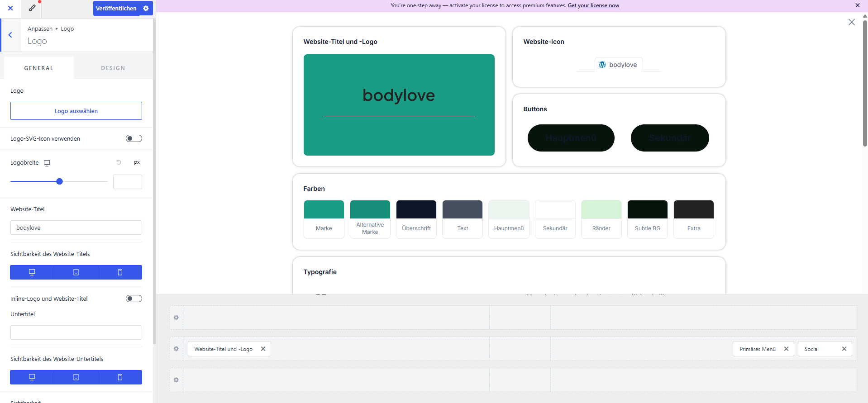Viewport: 868px width, 403px height.
Task: Click the Logobreite desktop device icon
Action: point(47,163)
